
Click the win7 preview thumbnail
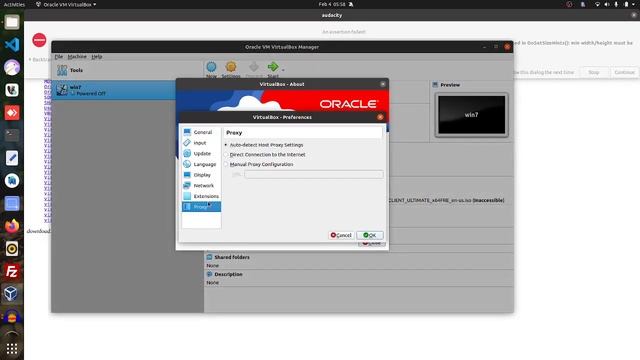[x=471, y=115]
